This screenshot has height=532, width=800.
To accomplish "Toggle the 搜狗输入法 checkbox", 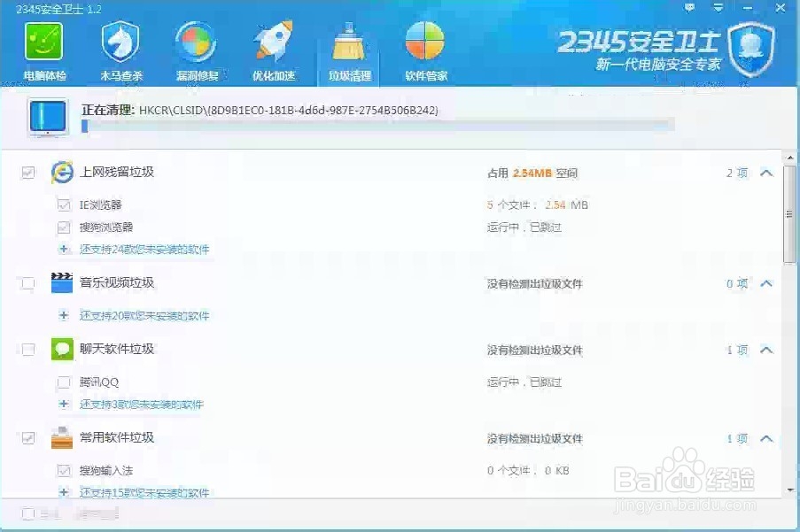I will pyautogui.click(x=64, y=470).
